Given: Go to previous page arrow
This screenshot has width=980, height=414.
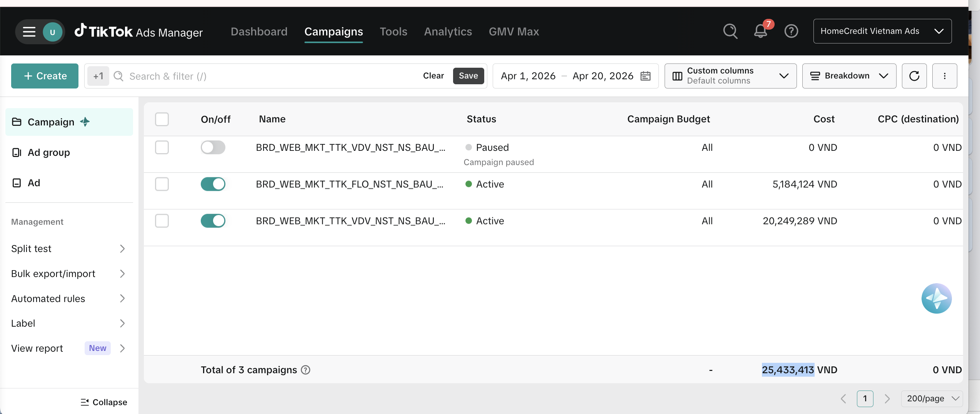Looking at the screenshot, I should pyautogui.click(x=843, y=399).
